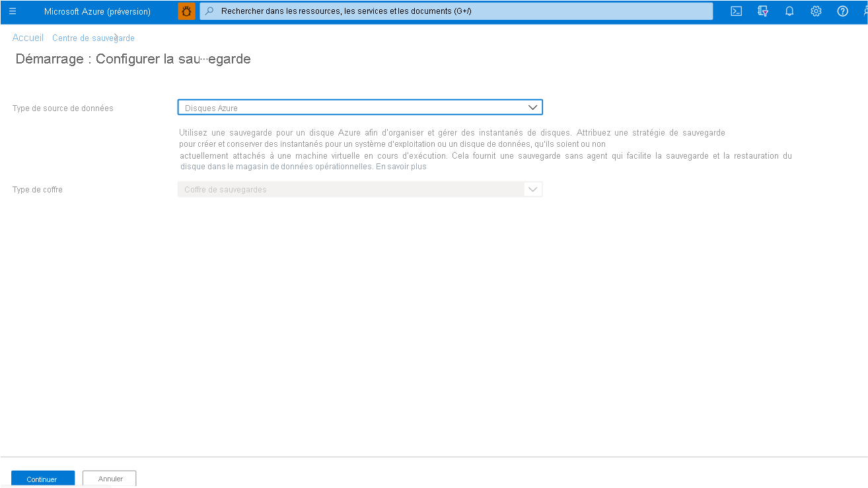This screenshot has width=868, height=488.
Task: Open the Type de source de données dropdown
Action: pos(360,107)
